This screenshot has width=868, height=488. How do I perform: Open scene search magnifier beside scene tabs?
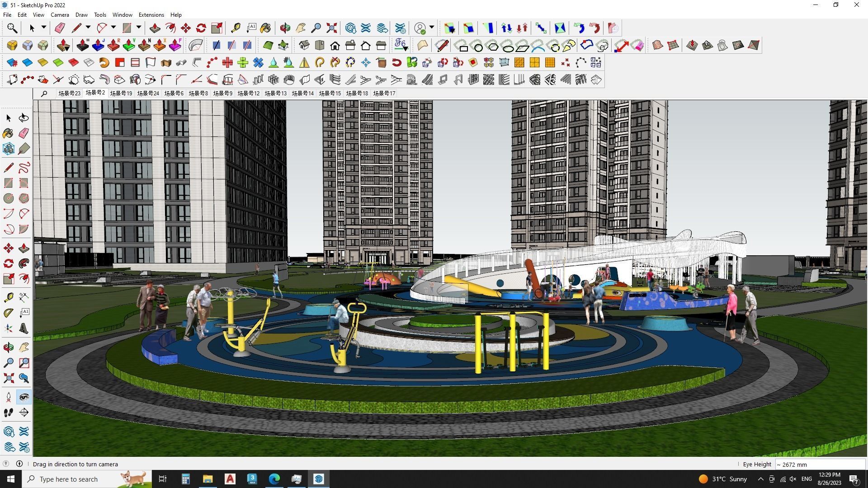[x=44, y=94]
